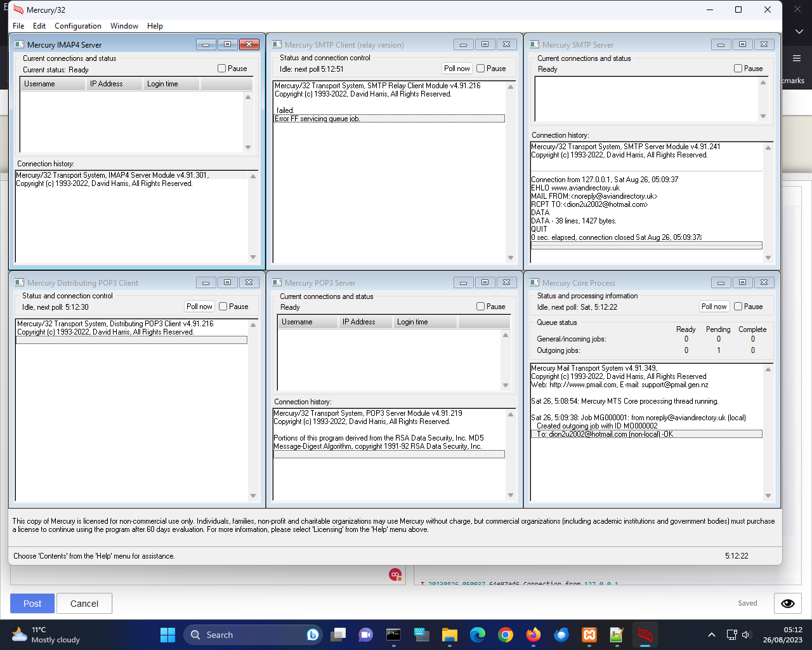Open the XAMPP icon in the taskbar
The height and width of the screenshot is (650, 812).
tap(589, 635)
